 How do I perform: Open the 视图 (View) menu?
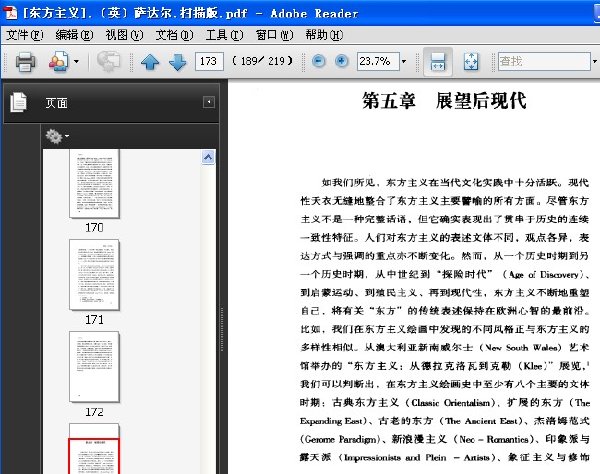pos(124,35)
